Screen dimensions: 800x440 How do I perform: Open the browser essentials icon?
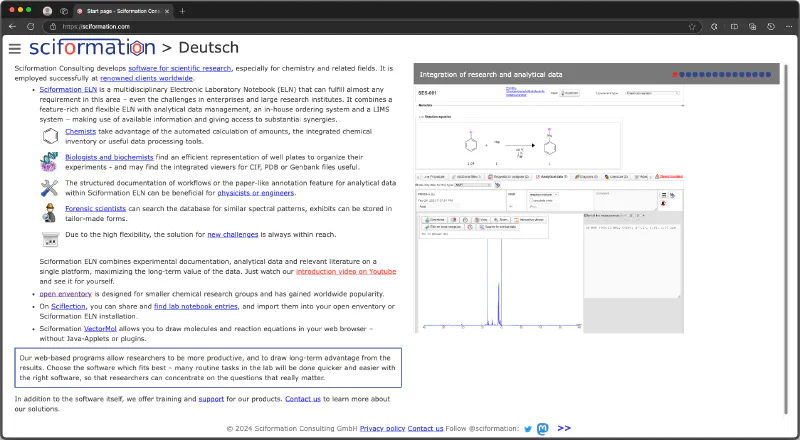(x=771, y=27)
